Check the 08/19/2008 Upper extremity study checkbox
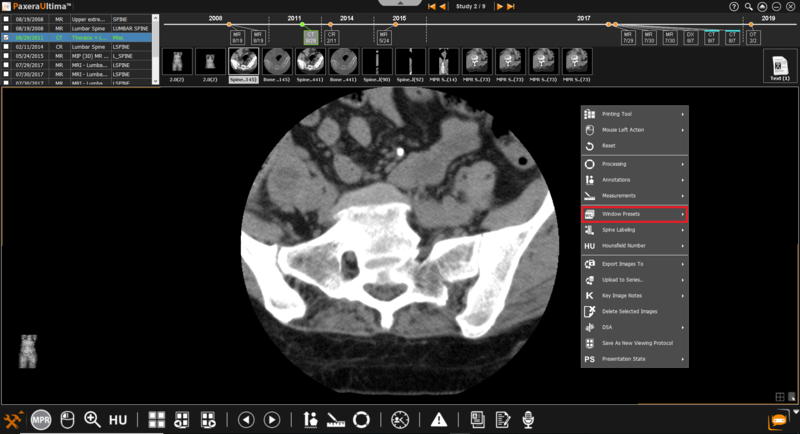 [x=7, y=18]
